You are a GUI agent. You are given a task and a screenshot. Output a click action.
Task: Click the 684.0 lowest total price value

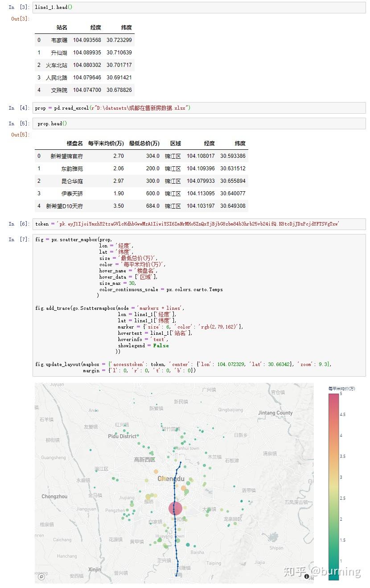coord(152,206)
